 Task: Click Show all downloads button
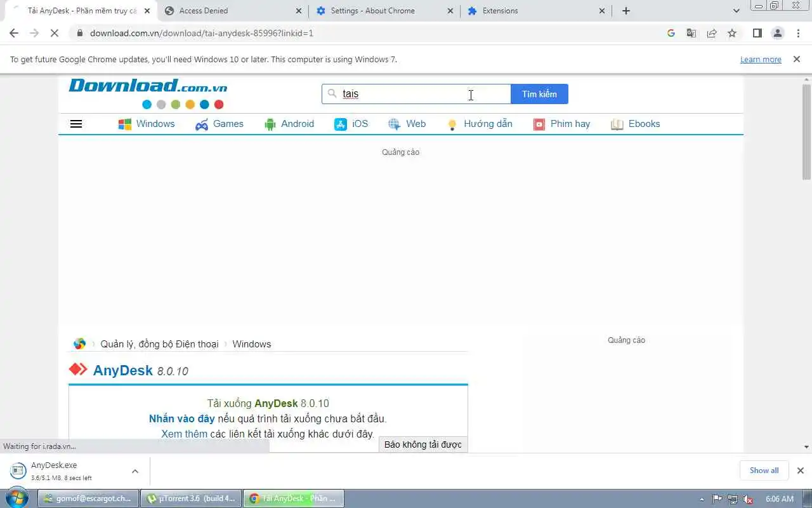[x=764, y=471]
